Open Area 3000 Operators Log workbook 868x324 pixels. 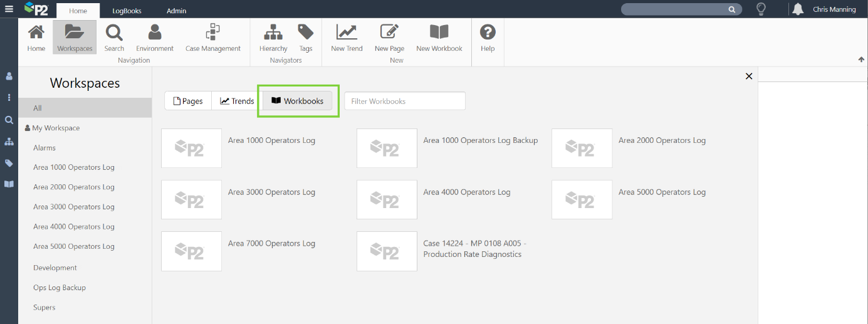click(271, 192)
